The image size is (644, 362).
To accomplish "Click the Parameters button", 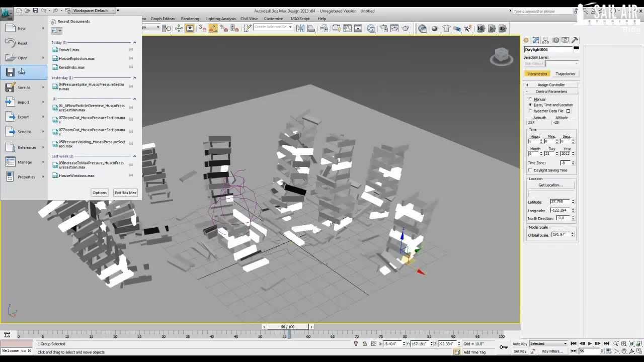I will [x=537, y=74].
